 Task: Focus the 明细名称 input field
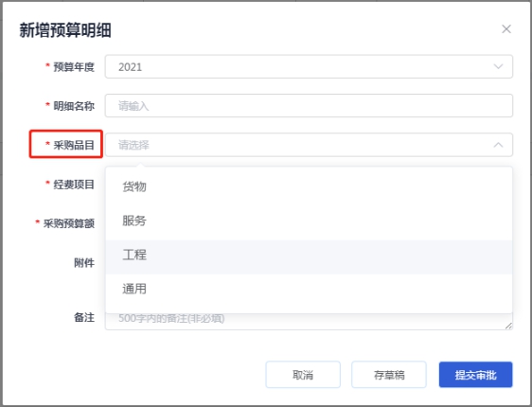(309, 106)
